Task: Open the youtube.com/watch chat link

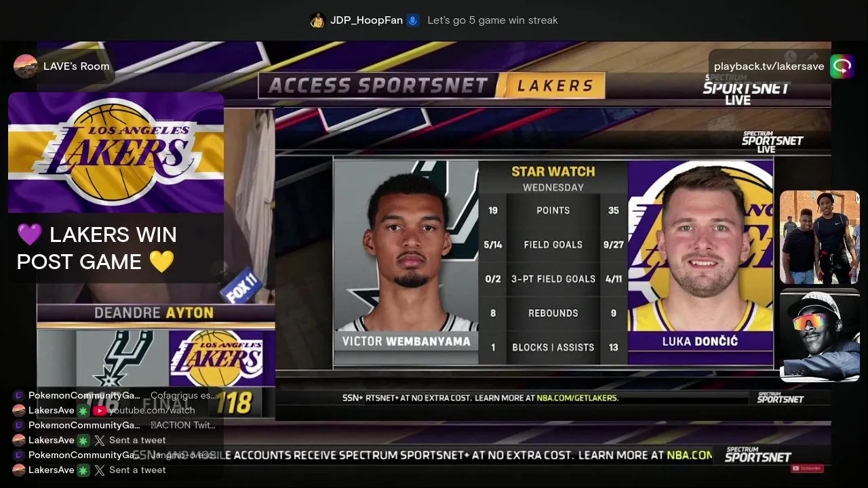Action: [152, 410]
